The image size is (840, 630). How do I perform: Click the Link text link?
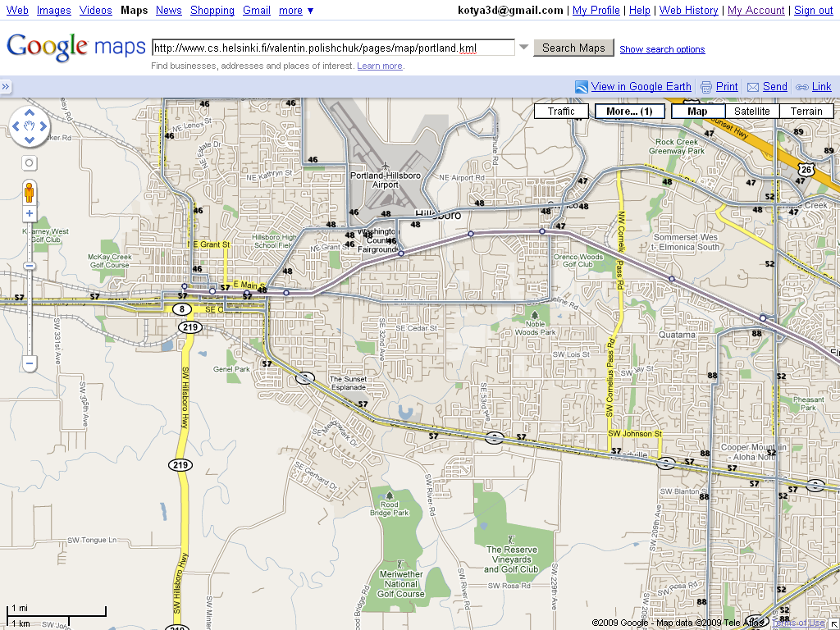click(822, 87)
